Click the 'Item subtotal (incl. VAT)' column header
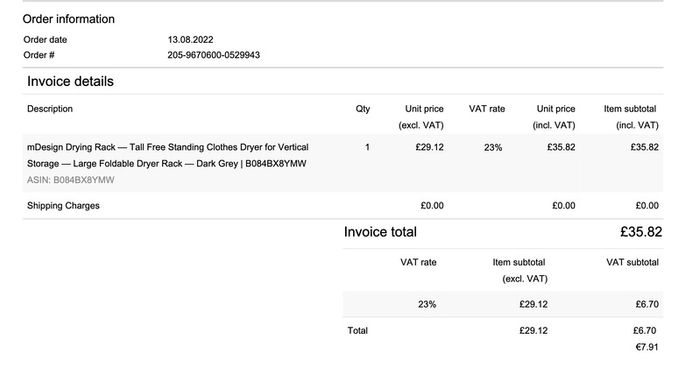Viewport: 700px width, 375px height. click(631, 117)
